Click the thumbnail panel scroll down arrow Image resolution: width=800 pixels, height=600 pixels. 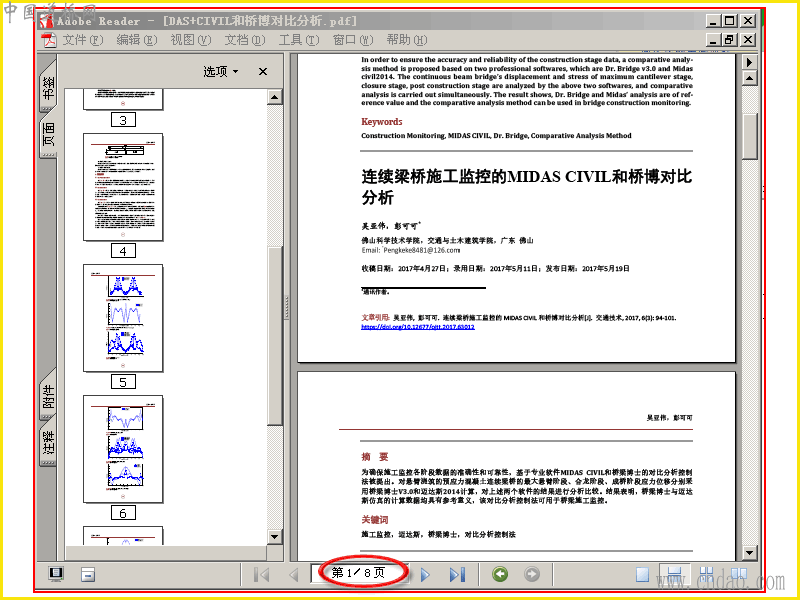[x=274, y=536]
